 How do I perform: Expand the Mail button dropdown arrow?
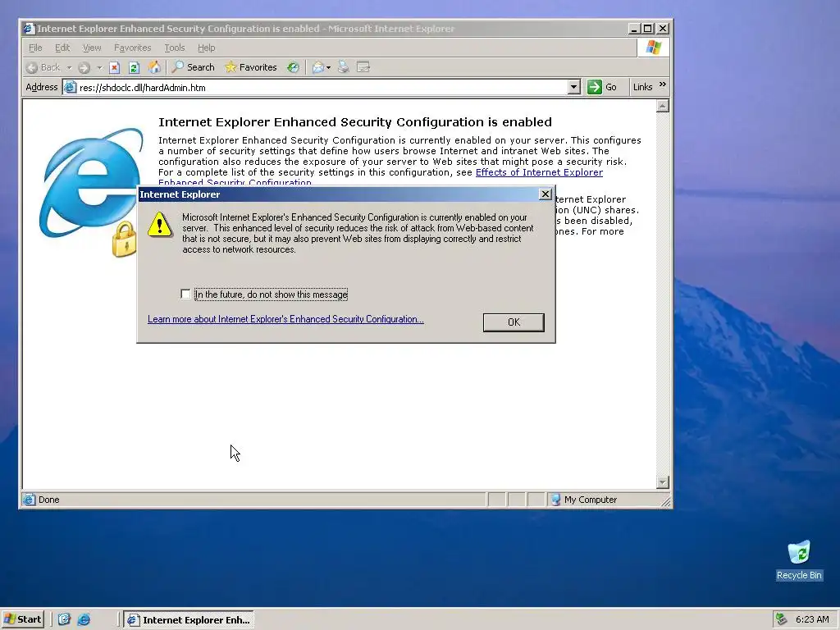tap(328, 67)
